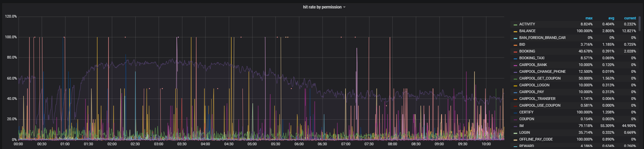Toggle the BALANCE series in the legend

click(527, 31)
